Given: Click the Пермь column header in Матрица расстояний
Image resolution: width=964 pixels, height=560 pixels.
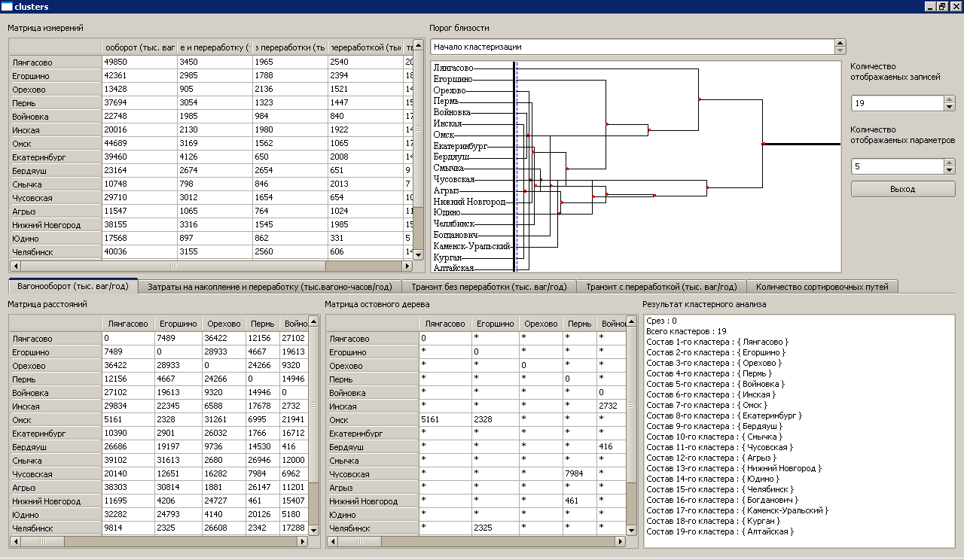Looking at the screenshot, I should [x=263, y=324].
